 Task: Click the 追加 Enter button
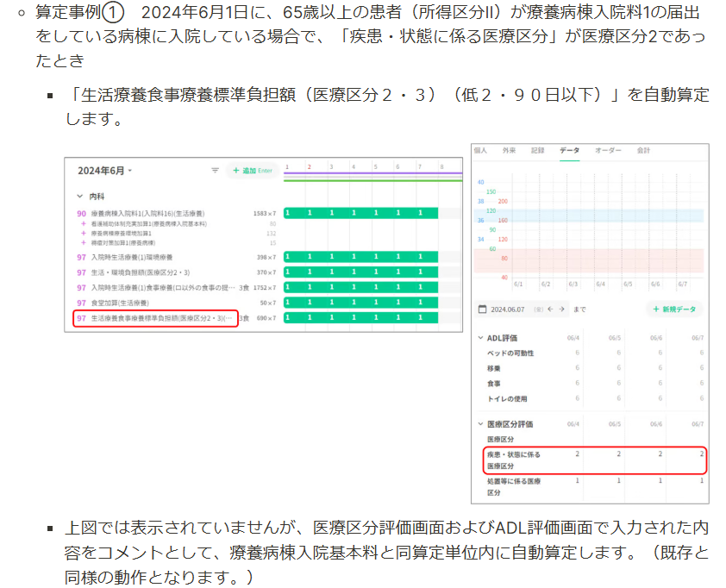tap(253, 171)
